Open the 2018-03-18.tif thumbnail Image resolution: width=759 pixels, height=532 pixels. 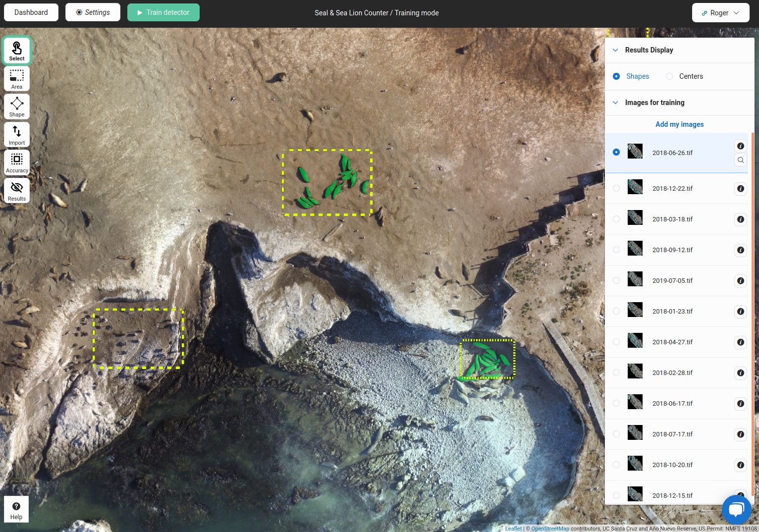coord(635,217)
